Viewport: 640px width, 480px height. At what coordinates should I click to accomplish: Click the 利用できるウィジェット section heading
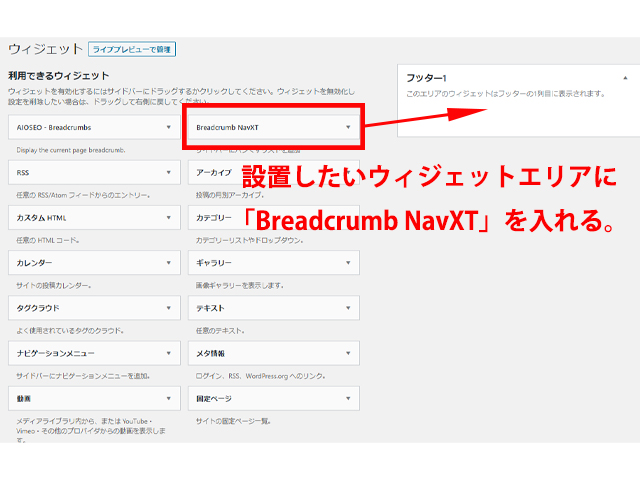coord(59,76)
